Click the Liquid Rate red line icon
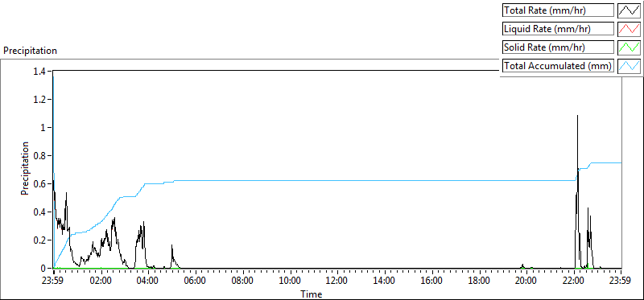The width and height of the screenshot is (644, 300). [x=630, y=29]
